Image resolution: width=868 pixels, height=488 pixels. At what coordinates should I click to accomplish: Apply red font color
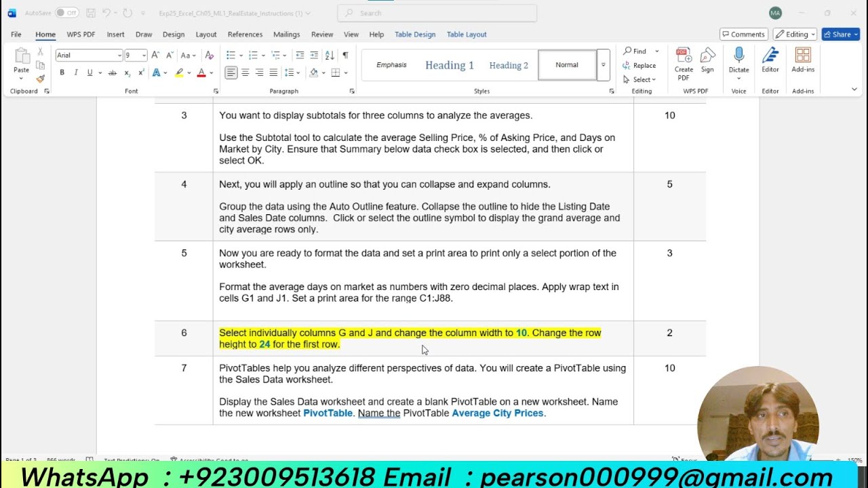201,73
